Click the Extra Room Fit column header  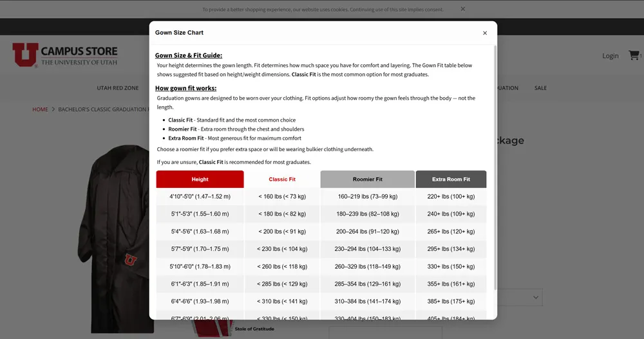point(451,179)
